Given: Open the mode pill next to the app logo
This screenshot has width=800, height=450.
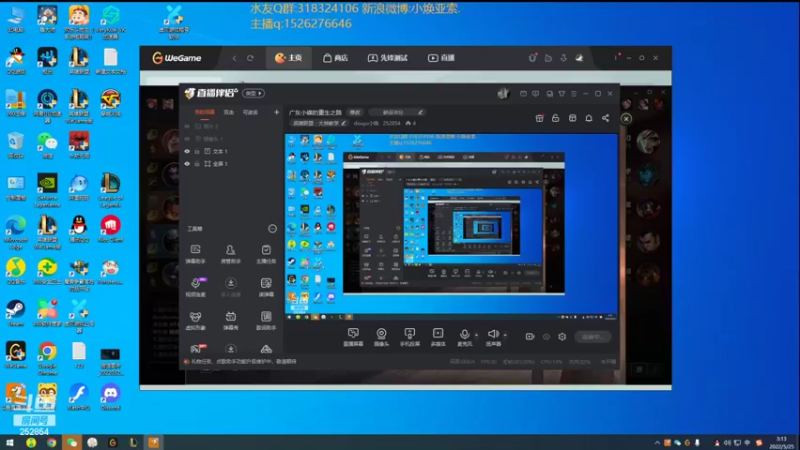Looking at the screenshot, I should 254,93.
